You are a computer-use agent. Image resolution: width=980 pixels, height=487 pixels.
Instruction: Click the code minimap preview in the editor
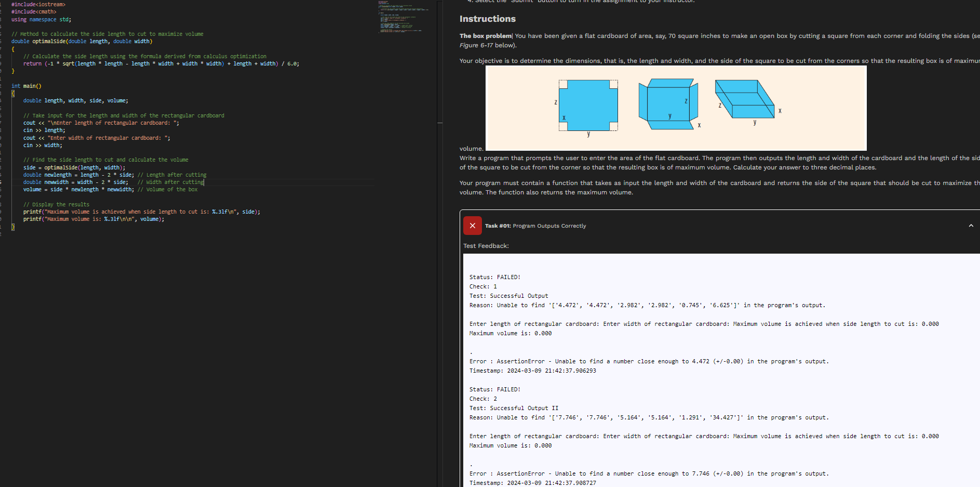coord(404,17)
